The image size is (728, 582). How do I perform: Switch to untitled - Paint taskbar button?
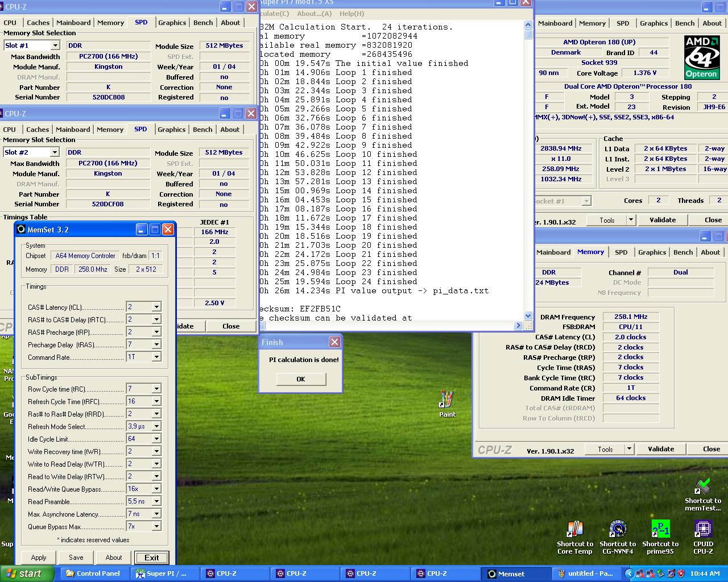(x=586, y=573)
